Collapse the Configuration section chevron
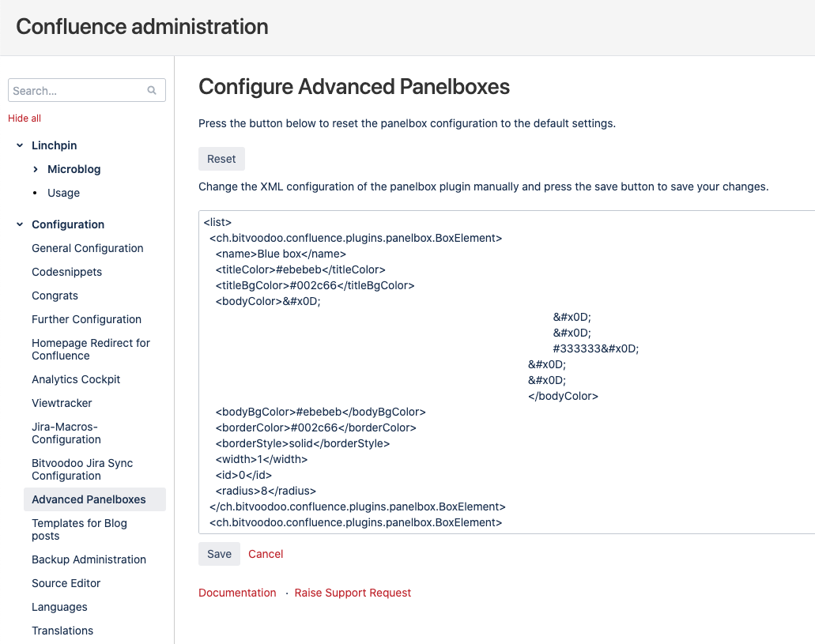This screenshot has width=815, height=644. point(20,224)
